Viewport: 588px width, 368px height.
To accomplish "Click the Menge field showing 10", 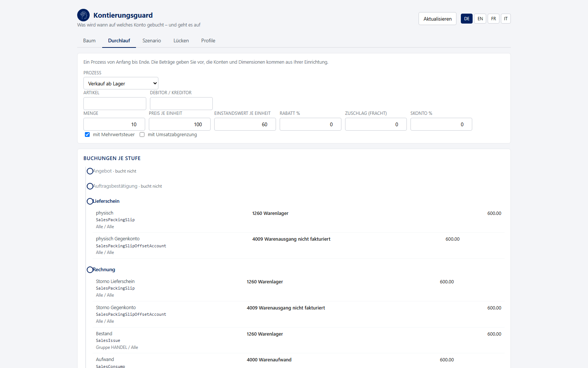I will click(x=114, y=124).
